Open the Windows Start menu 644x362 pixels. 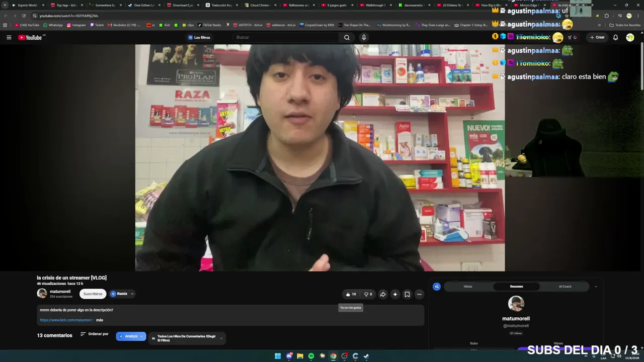(278, 356)
